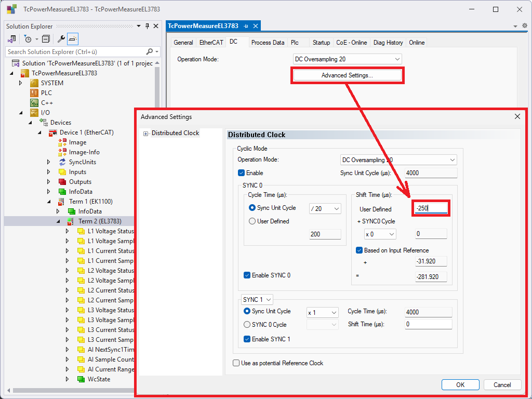This screenshot has height=399, width=532.
Task: Click the search magnifier icon in Solution Explorer
Action: point(149,51)
